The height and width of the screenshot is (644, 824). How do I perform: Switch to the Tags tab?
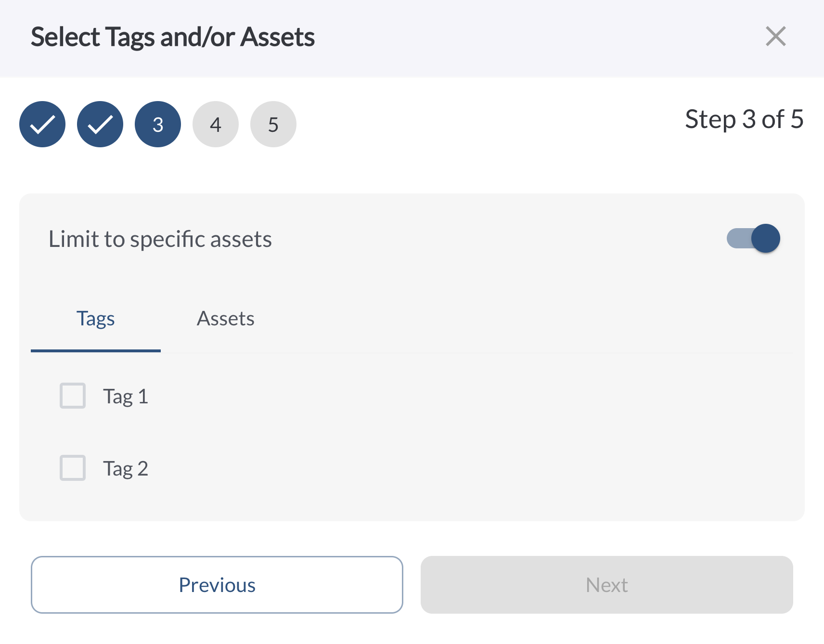pos(96,319)
